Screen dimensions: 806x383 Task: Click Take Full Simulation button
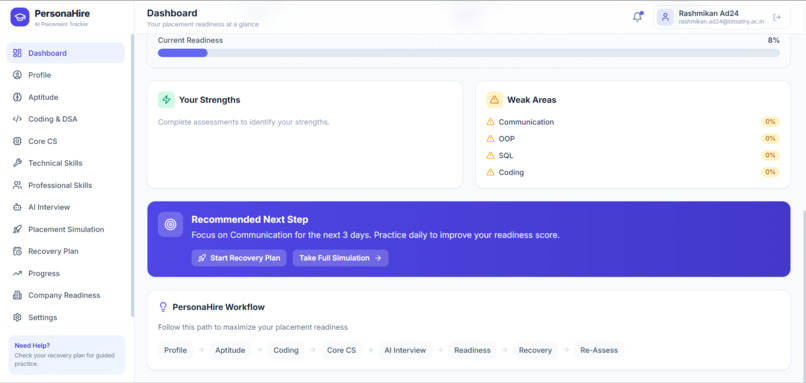point(340,258)
